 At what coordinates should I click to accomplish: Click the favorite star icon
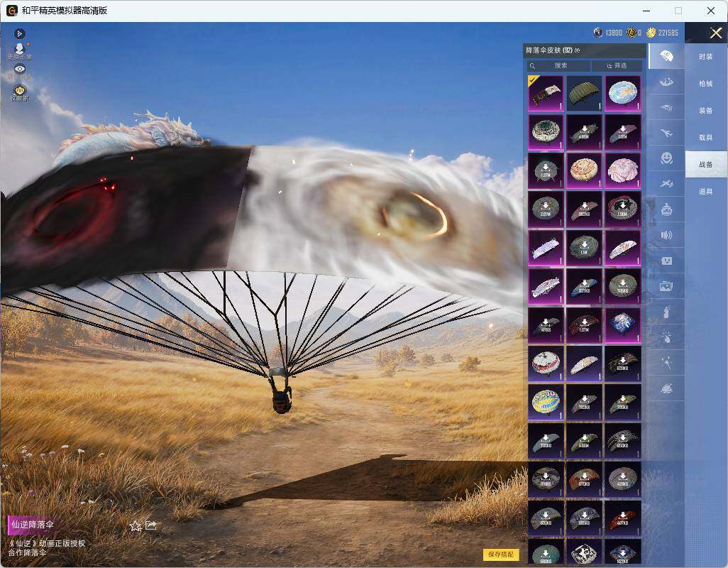[x=135, y=525]
